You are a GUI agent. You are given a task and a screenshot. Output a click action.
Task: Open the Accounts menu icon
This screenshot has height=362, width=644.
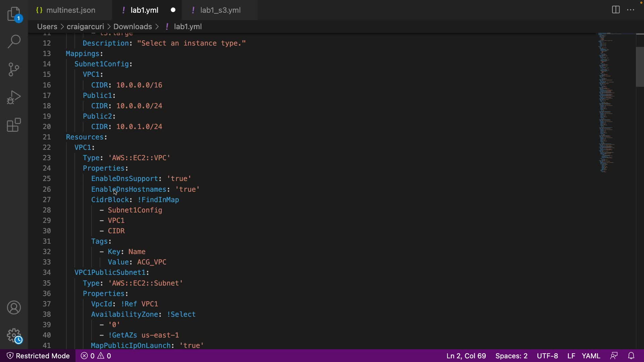coord(14,307)
